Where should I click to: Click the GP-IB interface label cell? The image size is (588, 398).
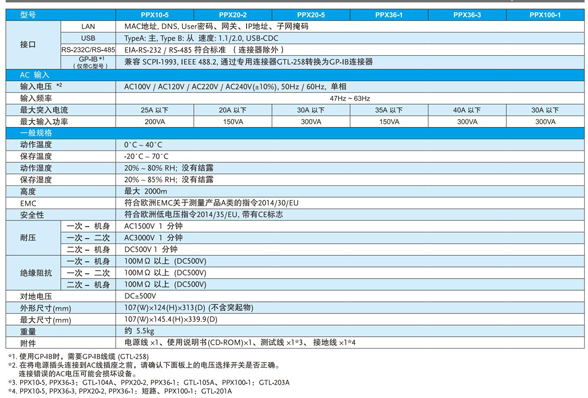[88, 62]
